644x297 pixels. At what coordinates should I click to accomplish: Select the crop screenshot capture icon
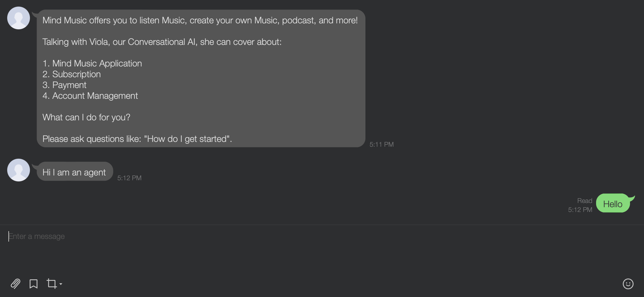(52, 283)
